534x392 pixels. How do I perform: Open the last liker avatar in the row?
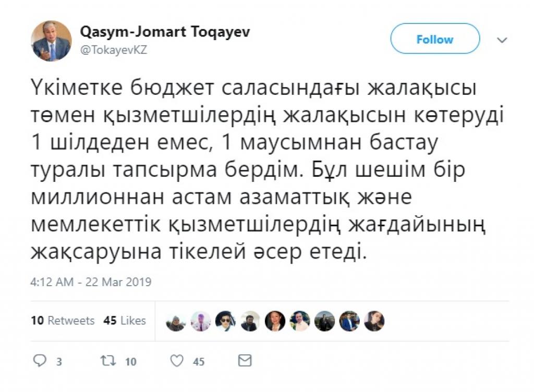(374, 321)
